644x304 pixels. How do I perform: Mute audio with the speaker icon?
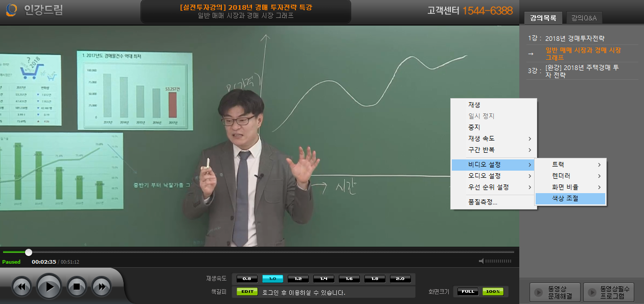[481, 261]
